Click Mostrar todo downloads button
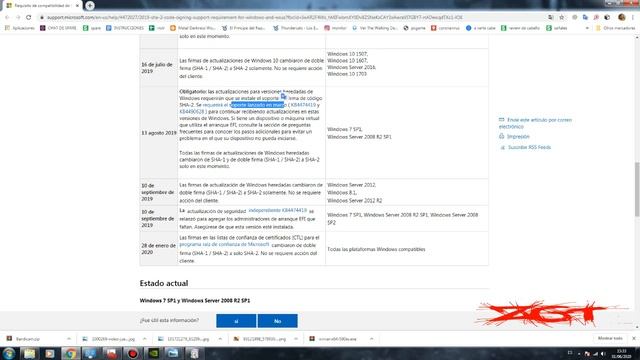This screenshot has height=360, width=640. coord(610,338)
